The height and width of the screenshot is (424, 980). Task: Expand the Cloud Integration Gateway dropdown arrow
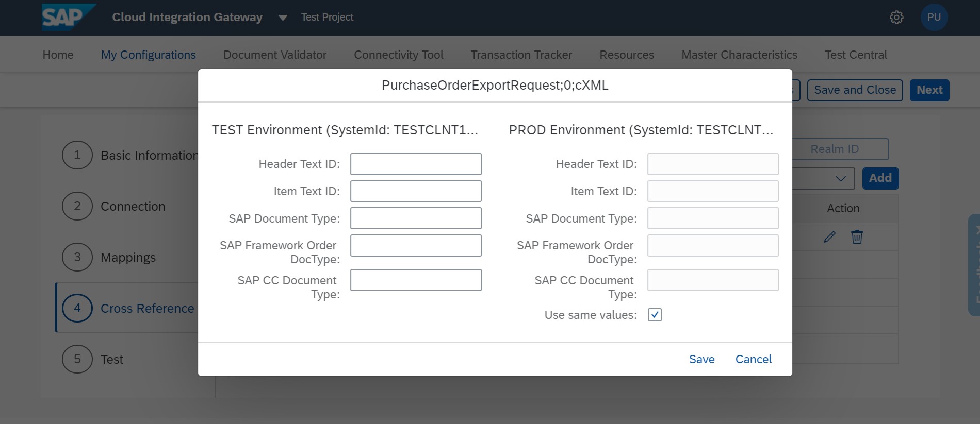[283, 18]
